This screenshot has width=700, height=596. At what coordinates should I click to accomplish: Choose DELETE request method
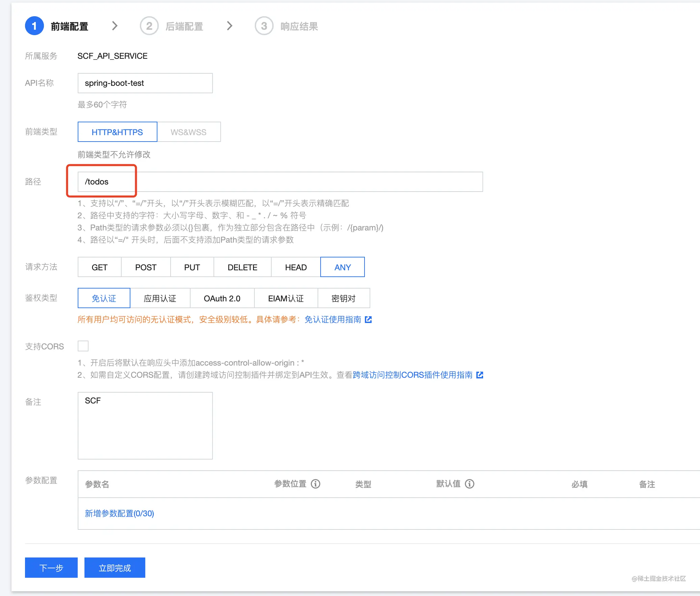pyautogui.click(x=243, y=267)
